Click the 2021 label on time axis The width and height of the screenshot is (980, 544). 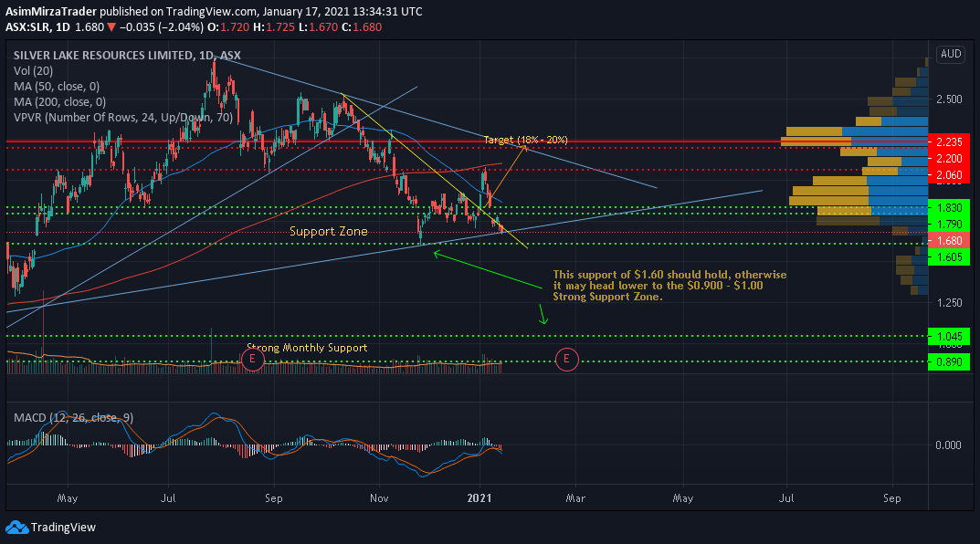click(x=479, y=498)
